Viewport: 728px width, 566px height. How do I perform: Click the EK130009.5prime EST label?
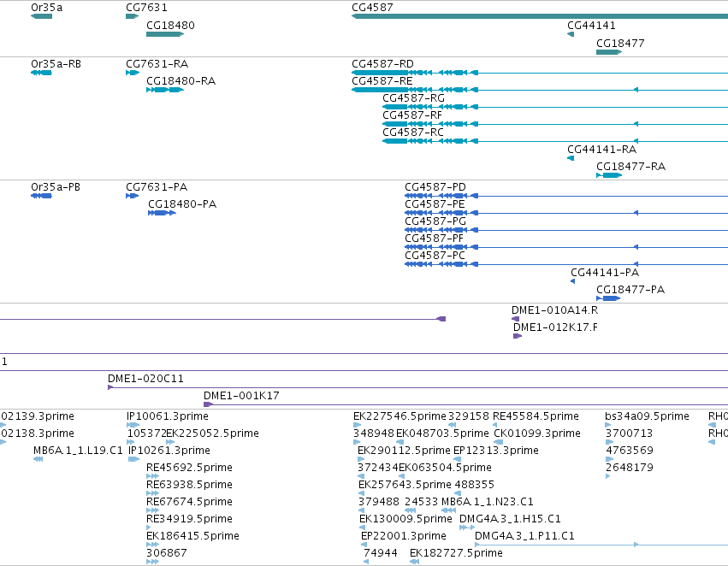[x=405, y=519]
